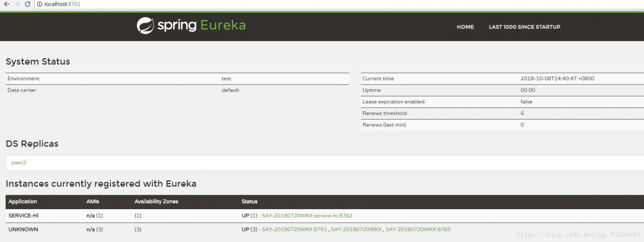644x242 pixels.
Task: Open SAY-20180720WKX:8761 instance link
Action: [x=294, y=229]
